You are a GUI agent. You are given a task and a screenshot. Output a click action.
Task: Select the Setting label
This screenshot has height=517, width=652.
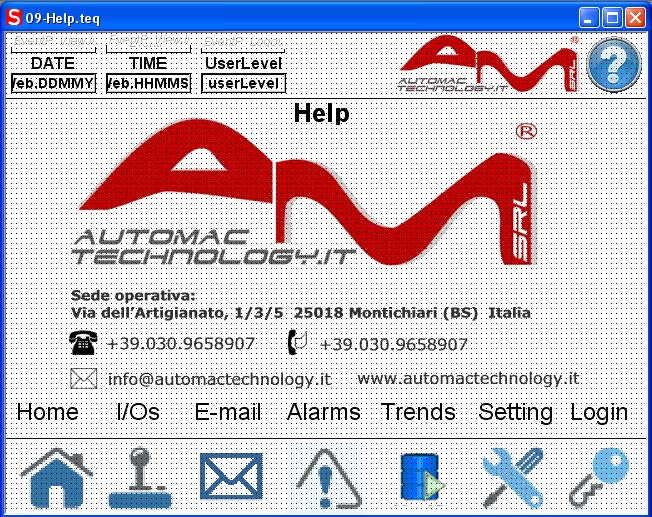coord(516,413)
